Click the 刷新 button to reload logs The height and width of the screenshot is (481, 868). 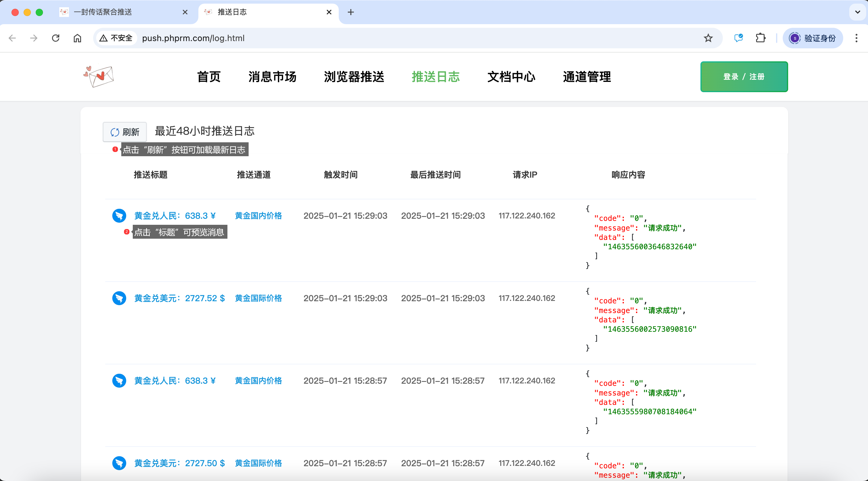pyautogui.click(x=125, y=132)
